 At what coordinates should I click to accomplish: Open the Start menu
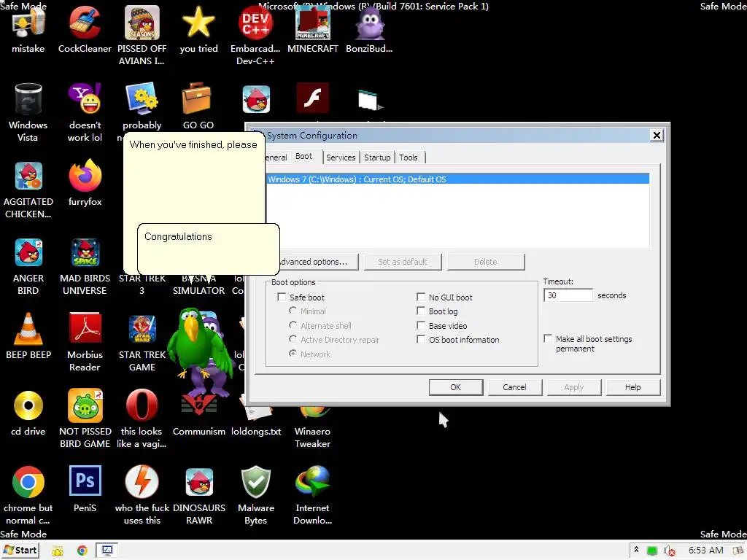point(20,551)
